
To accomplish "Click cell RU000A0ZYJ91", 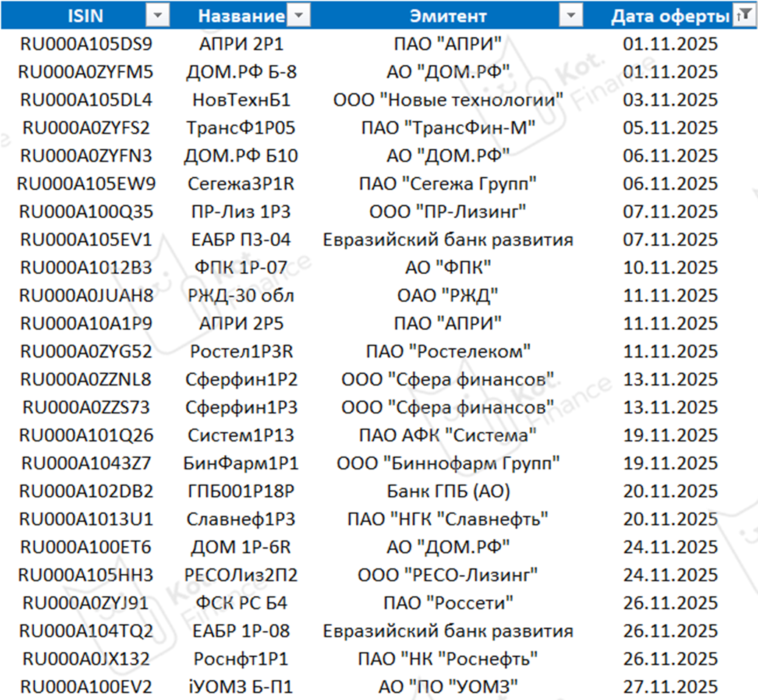I will click(x=86, y=604).
